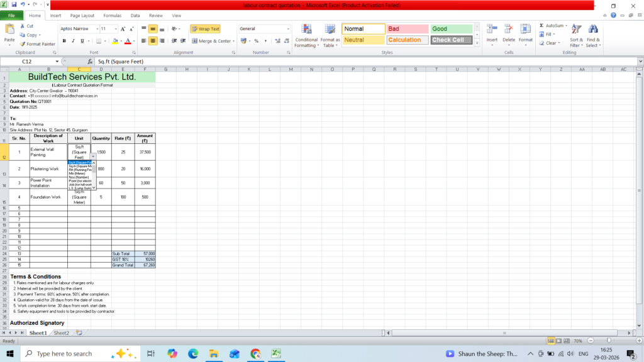The image size is (644, 362).
Task: Apply the Bad cell style
Action: coord(407,29)
